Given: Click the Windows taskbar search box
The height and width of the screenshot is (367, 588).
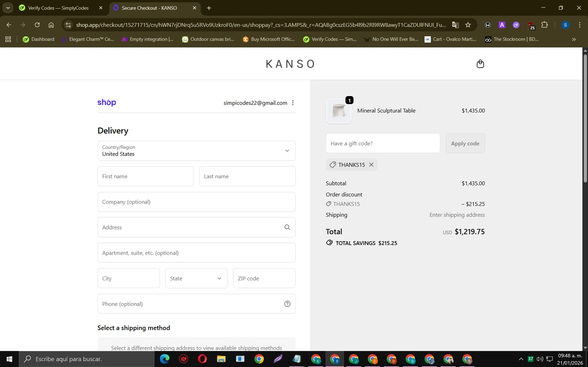Looking at the screenshot, I should [x=87, y=359].
